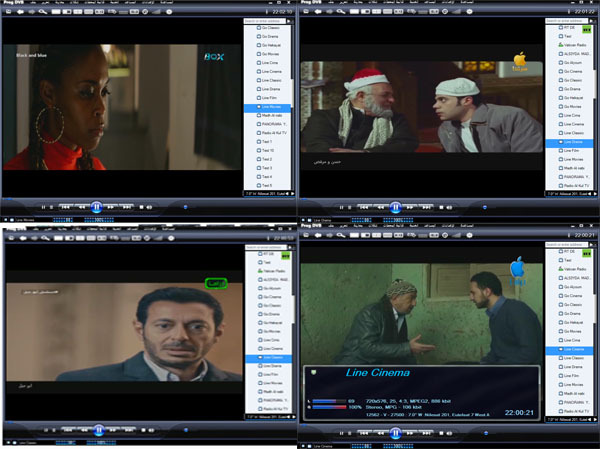
Task: Click back arrow in Line Drama window toolbar
Action: click(x=318, y=11)
